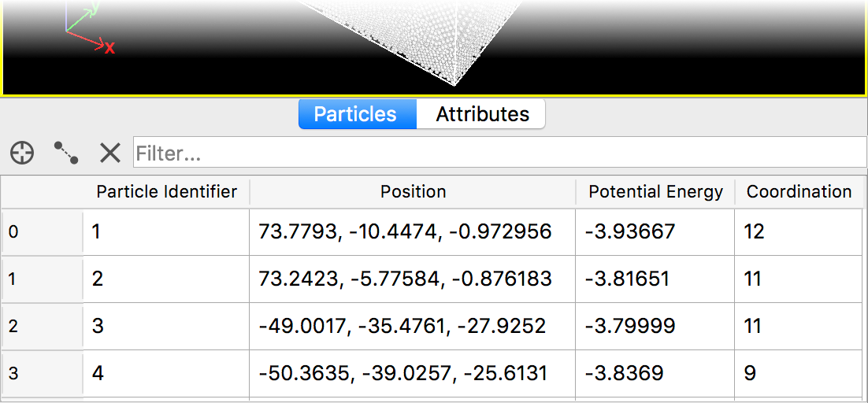Activate the particle picking crosshair tool

(x=22, y=153)
